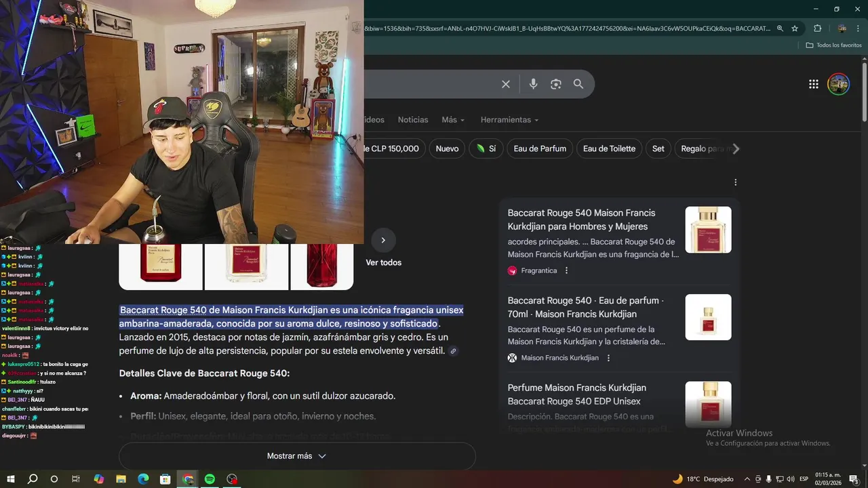Open Google Lens image search

coord(556,84)
